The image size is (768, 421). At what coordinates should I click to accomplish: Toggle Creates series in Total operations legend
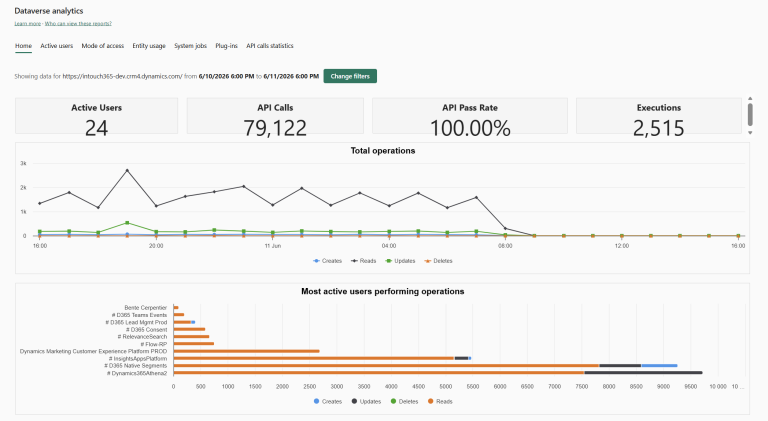327,261
